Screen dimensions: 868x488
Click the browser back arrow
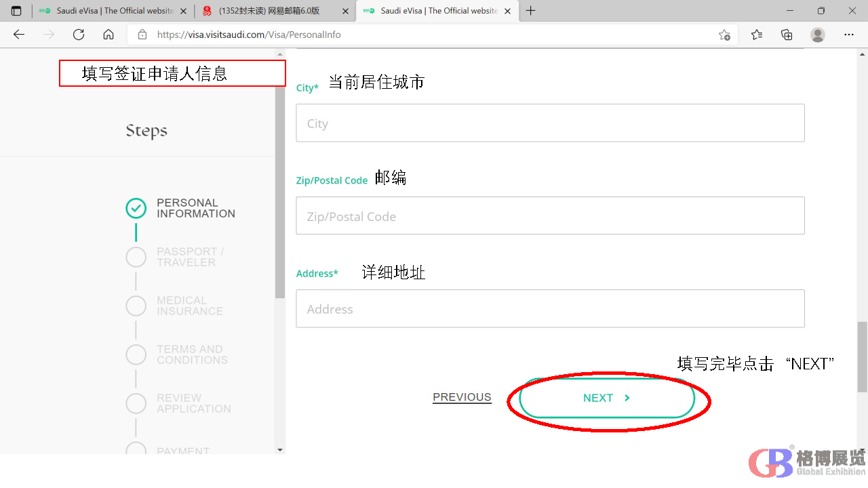(19, 35)
